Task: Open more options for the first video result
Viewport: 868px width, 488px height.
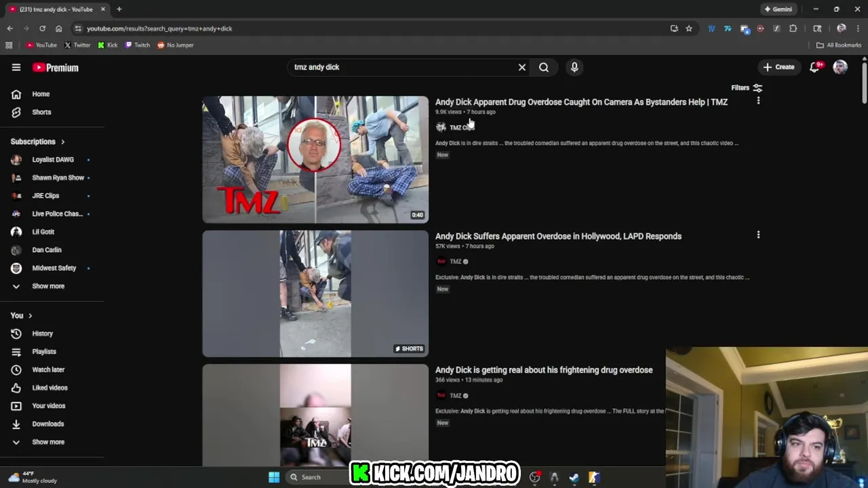Action: click(758, 100)
